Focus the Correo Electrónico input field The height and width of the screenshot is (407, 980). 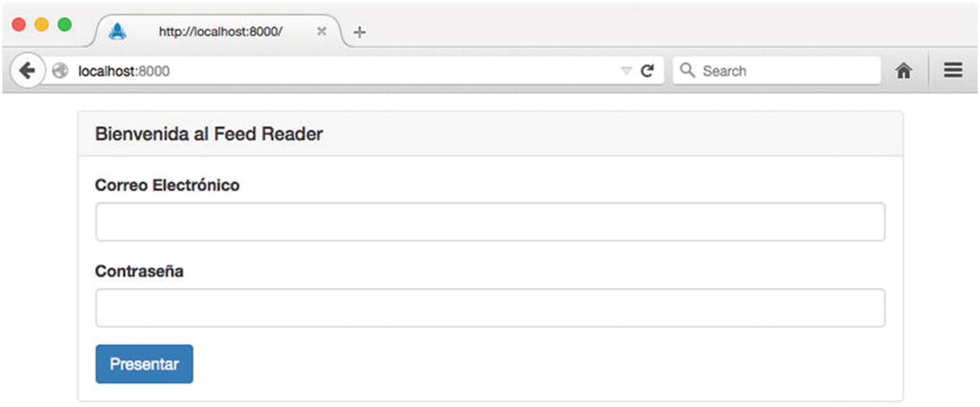[490, 222]
